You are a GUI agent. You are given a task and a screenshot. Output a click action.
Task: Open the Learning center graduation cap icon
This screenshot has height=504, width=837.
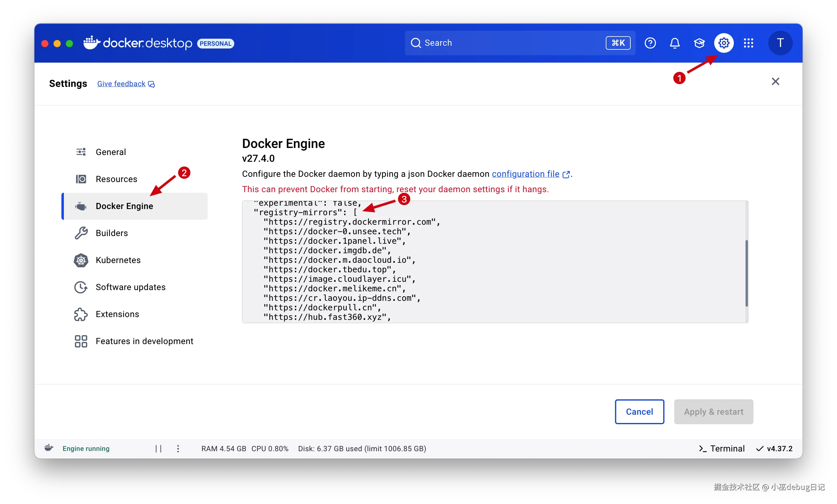coord(699,43)
